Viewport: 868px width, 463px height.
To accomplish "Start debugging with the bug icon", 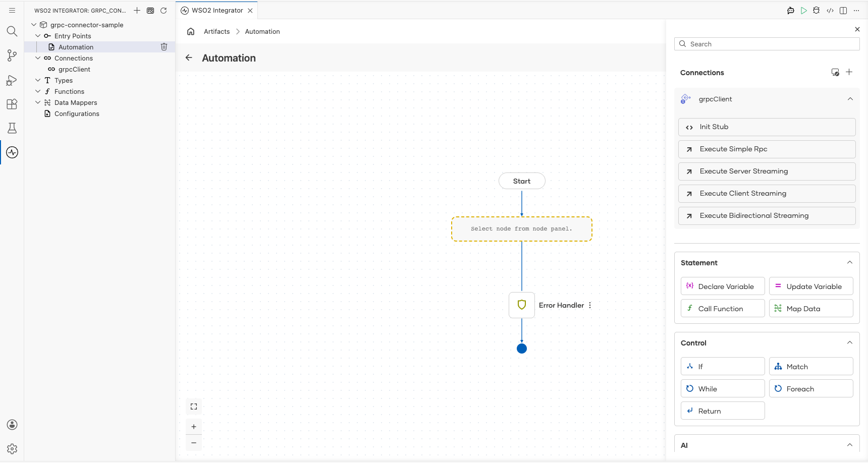I will (x=817, y=10).
